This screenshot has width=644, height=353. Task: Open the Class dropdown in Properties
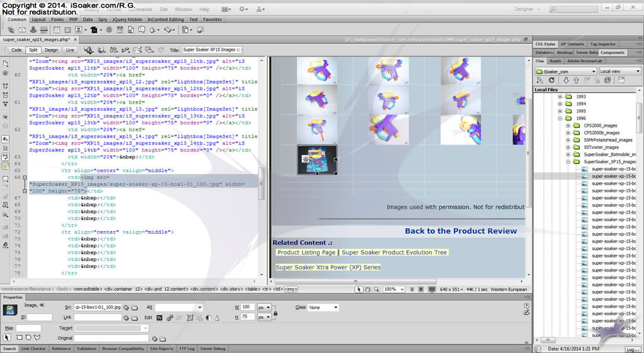[323, 308]
